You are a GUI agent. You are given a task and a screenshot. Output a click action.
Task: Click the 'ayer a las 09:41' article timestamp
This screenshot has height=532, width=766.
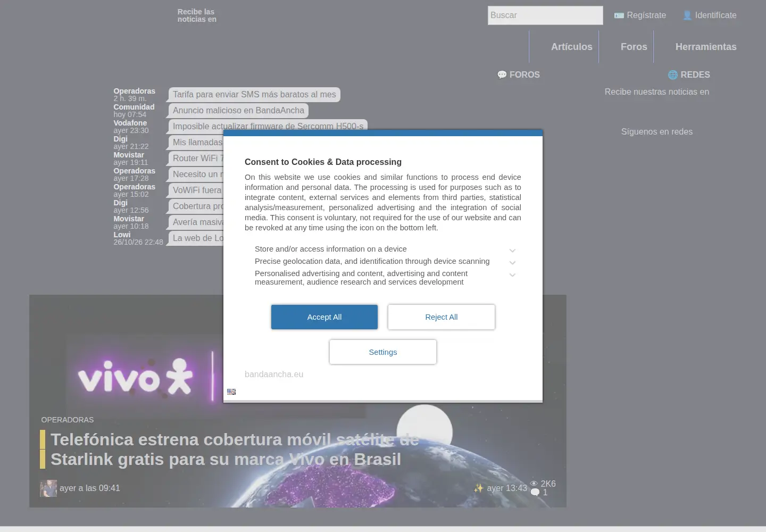pyautogui.click(x=90, y=488)
